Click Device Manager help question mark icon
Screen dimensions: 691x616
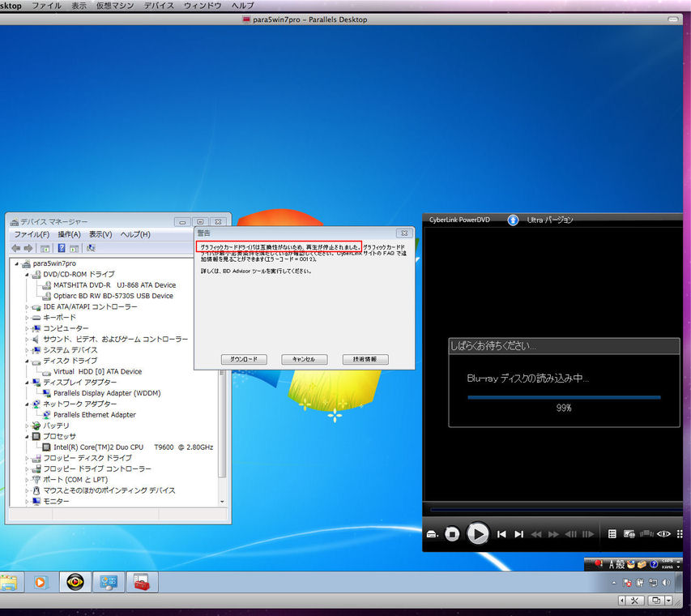coord(62,248)
